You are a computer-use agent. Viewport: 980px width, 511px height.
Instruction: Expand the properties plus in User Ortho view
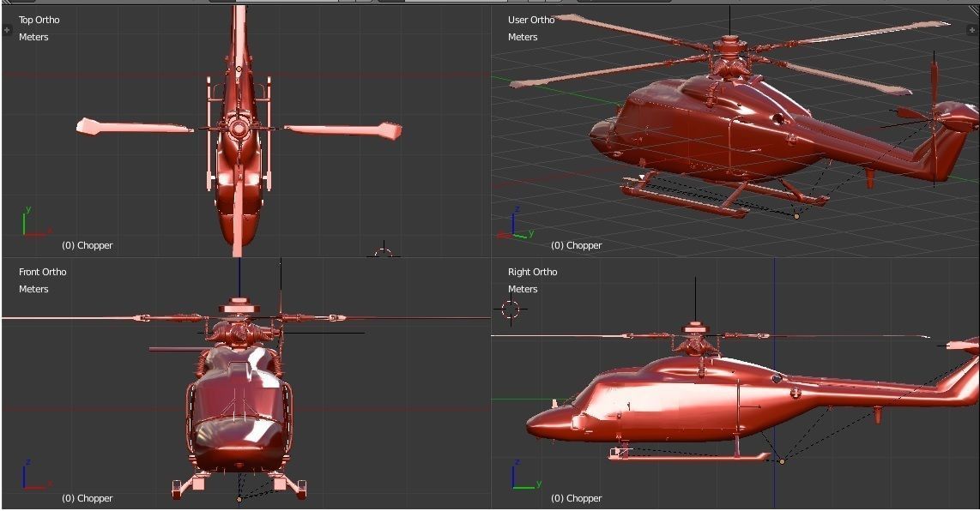[972, 29]
